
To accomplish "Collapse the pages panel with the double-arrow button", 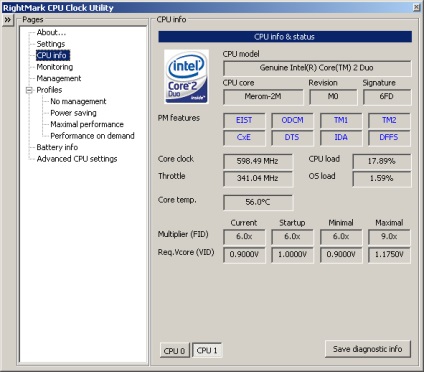I will point(7,20).
